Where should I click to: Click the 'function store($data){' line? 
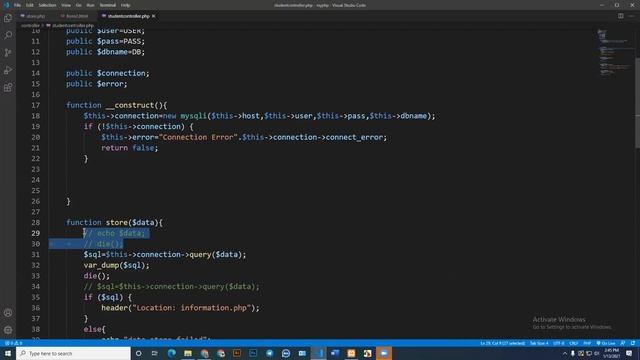coord(114,222)
